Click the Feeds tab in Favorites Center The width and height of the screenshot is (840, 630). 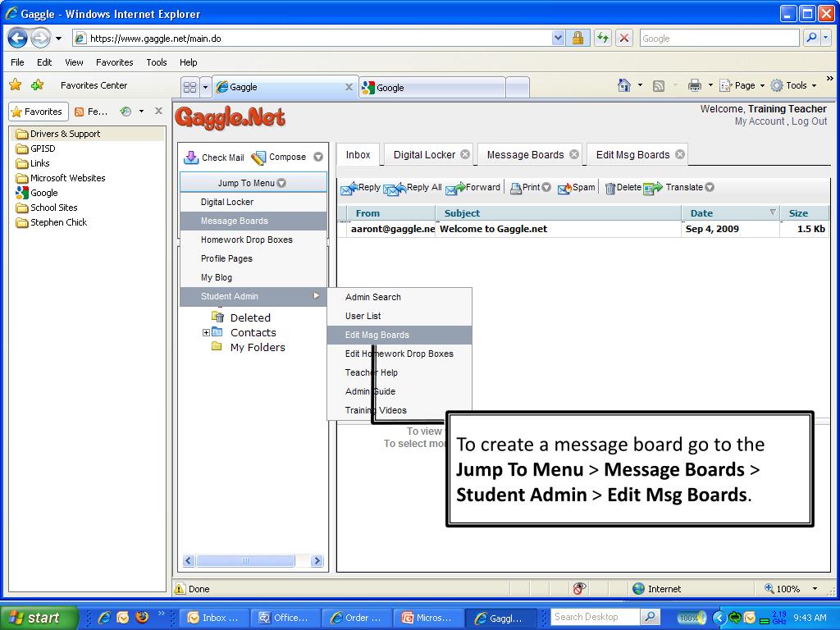(91, 112)
